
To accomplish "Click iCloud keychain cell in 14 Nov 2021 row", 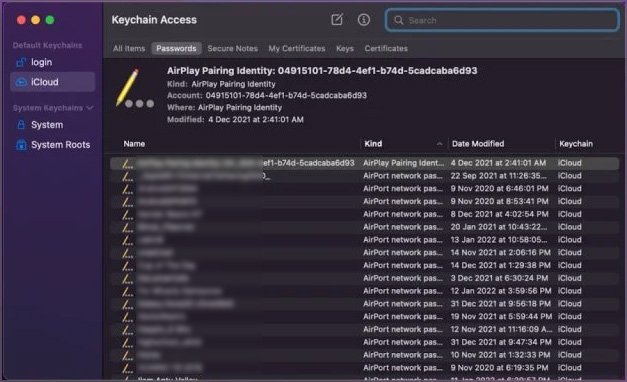I will (569, 252).
